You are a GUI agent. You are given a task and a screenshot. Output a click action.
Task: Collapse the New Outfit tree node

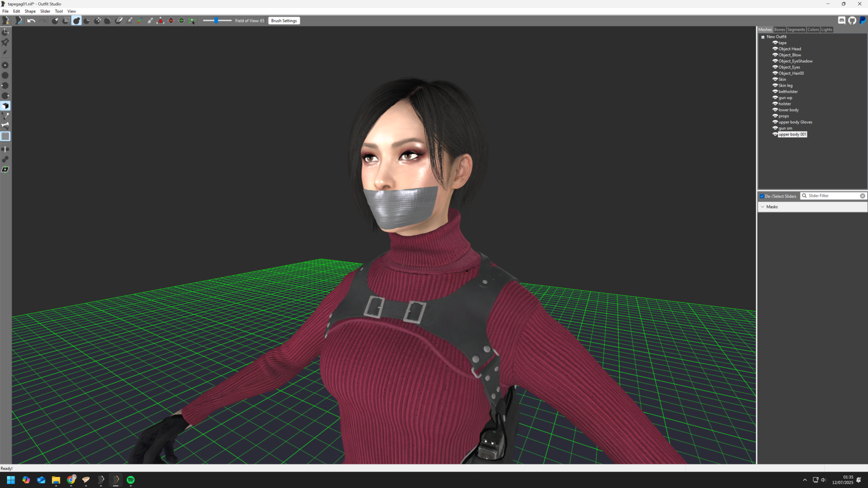tap(763, 37)
